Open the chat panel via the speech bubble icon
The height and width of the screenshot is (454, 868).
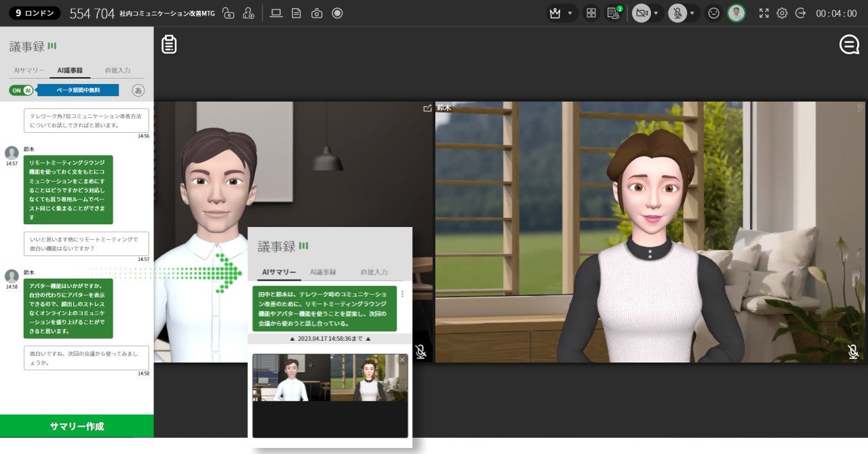click(x=849, y=44)
